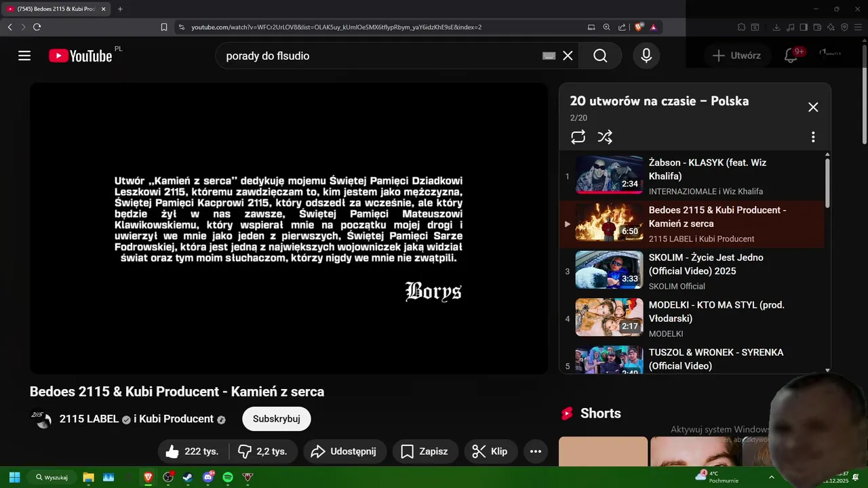The image size is (868, 488).
Task: Click the Utwórz create button
Action: [736, 56]
